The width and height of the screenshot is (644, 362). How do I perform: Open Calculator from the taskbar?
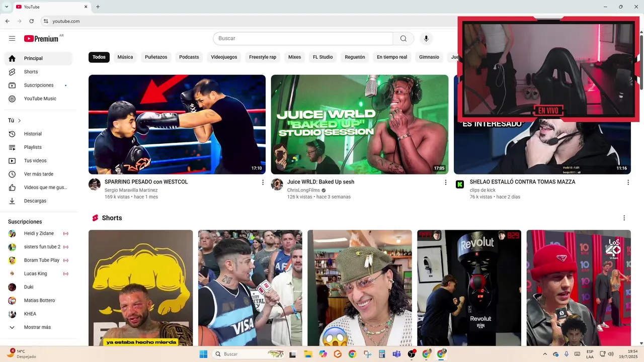382,354
